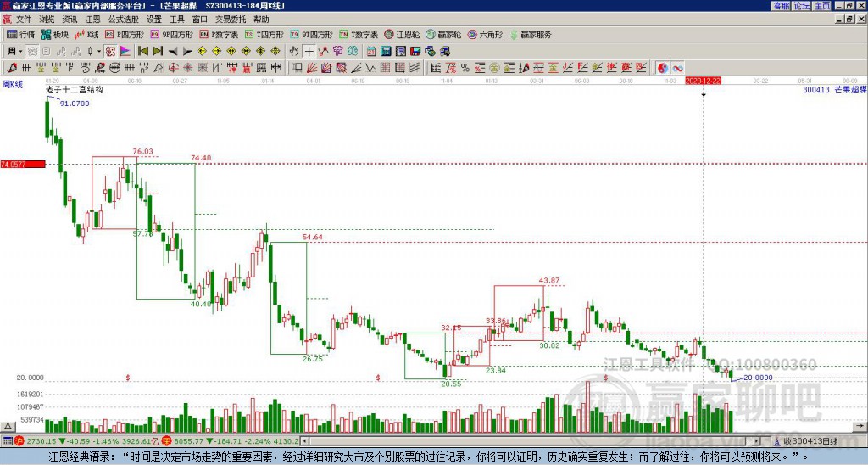The height and width of the screenshot is (465, 868).
Task: Click the horizontal scrollbar left arrow
Action: (x=304, y=441)
